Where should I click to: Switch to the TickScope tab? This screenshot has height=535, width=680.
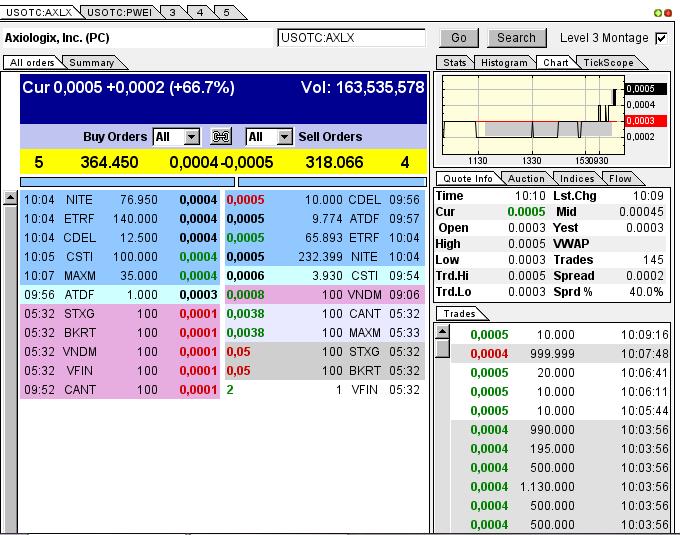pos(608,63)
